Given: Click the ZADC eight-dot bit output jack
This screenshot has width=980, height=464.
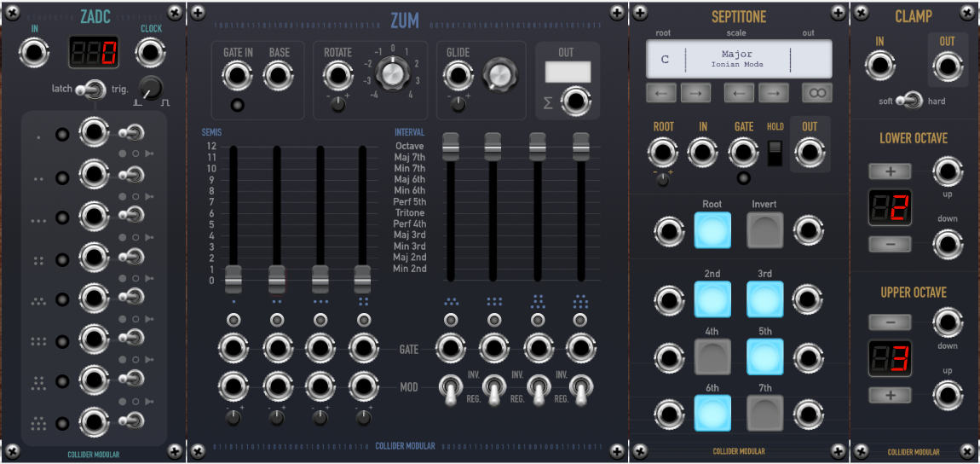Looking at the screenshot, I should coord(94,421).
